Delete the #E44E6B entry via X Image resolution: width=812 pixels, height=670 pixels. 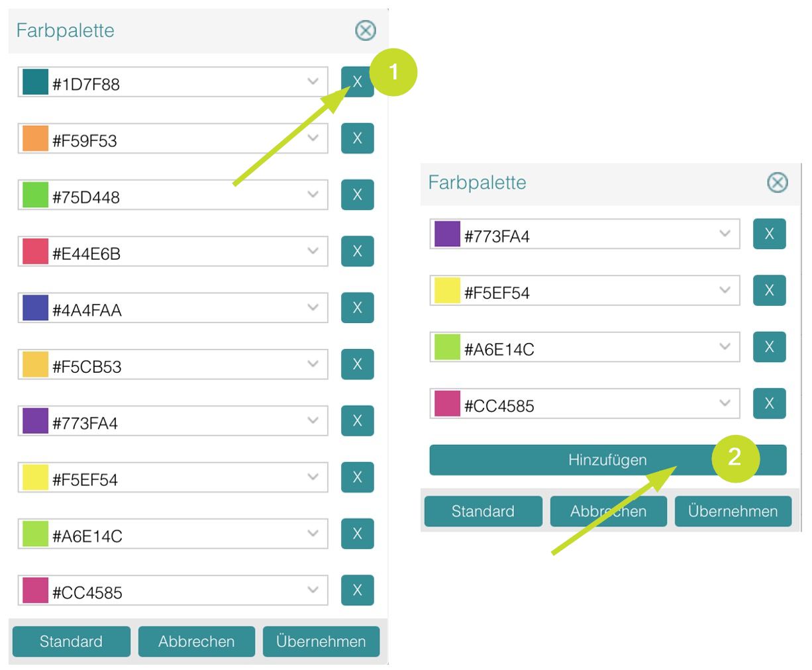[x=357, y=252]
